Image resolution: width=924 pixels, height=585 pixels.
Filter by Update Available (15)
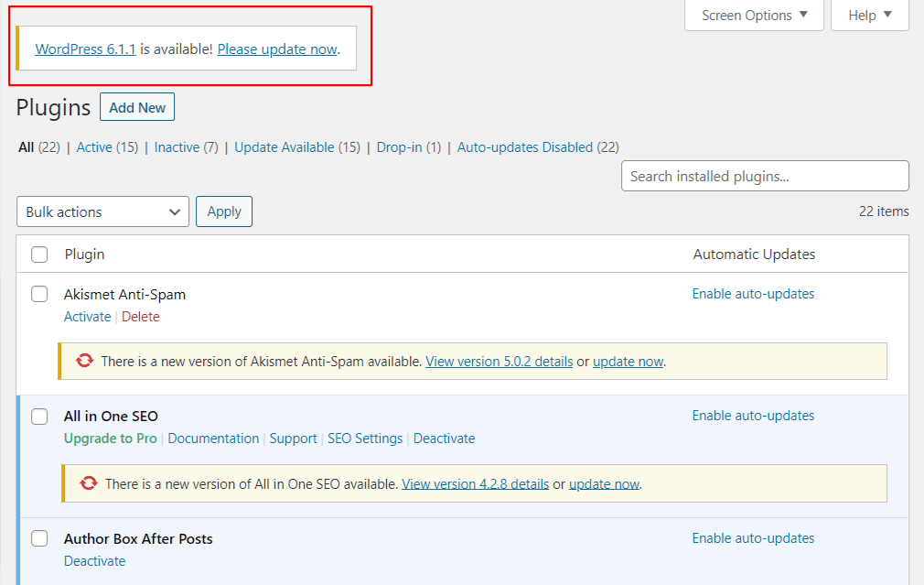[297, 146]
